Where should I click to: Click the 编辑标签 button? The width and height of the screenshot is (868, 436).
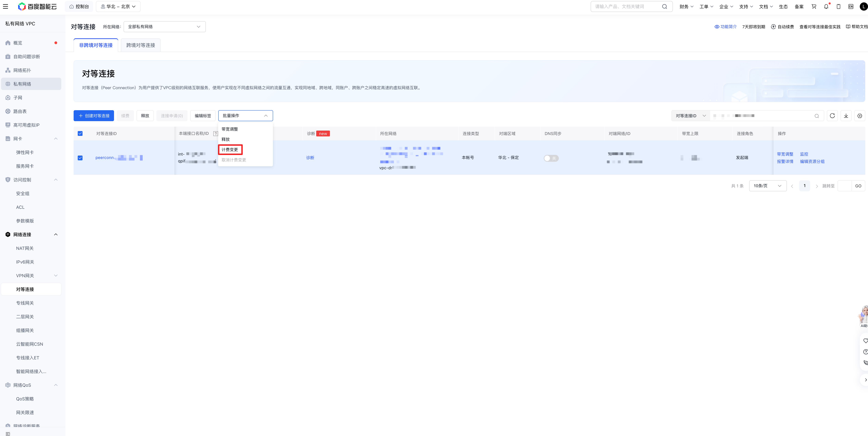tap(203, 116)
